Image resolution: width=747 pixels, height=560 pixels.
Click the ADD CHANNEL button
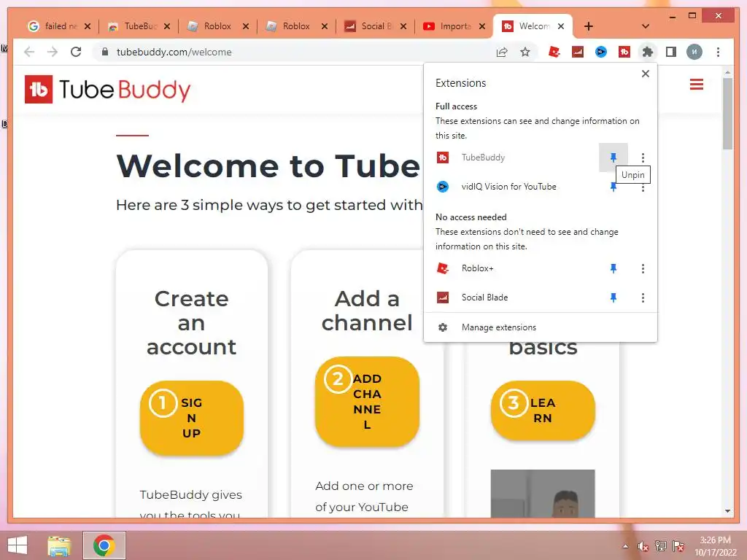(x=367, y=402)
